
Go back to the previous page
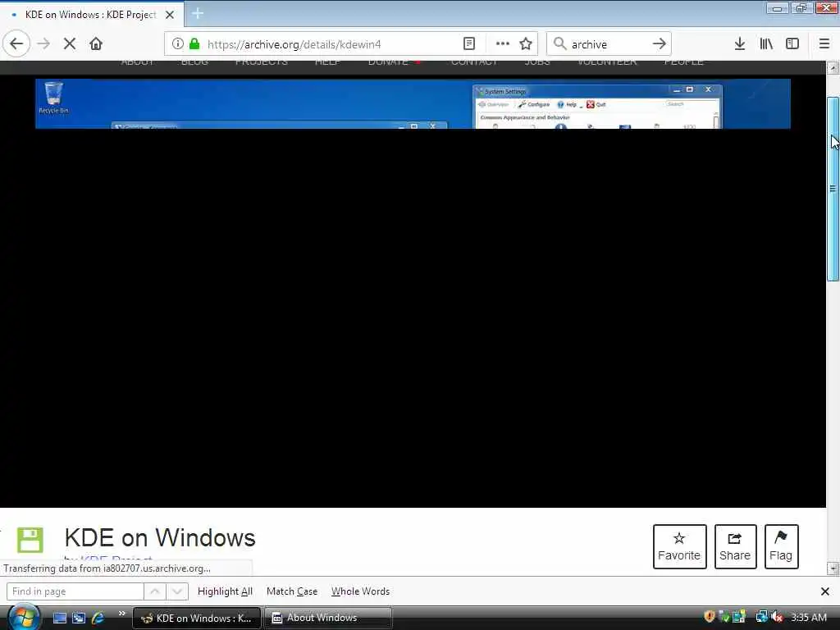pos(16,44)
